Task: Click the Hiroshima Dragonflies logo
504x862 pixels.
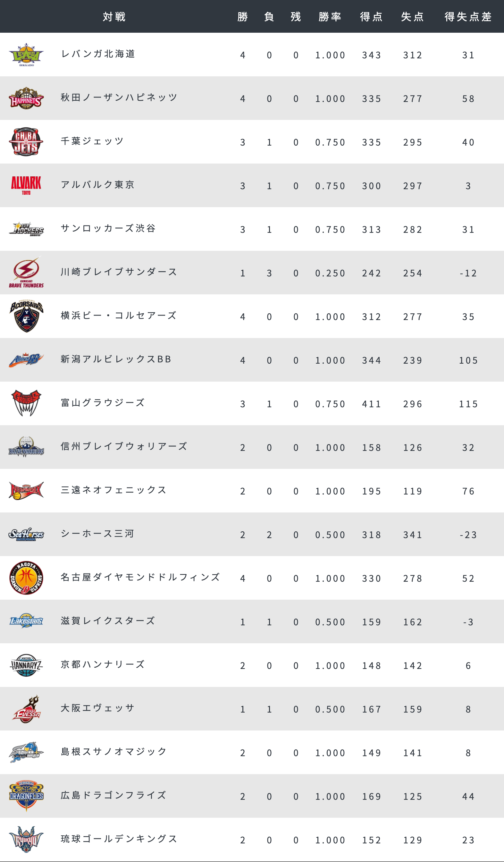Action: 26,796
